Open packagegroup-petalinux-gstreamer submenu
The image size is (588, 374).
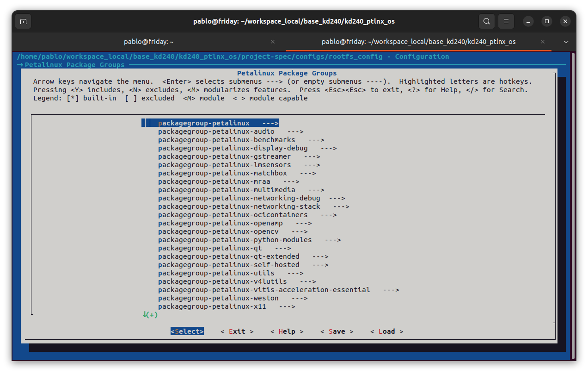[x=239, y=156]
